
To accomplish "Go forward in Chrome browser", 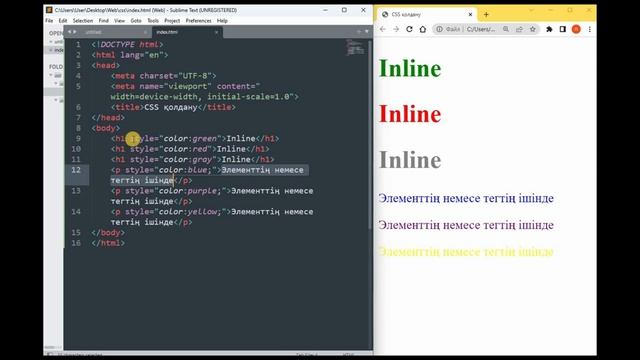I will pyautogui.click(x=396, y=29).
